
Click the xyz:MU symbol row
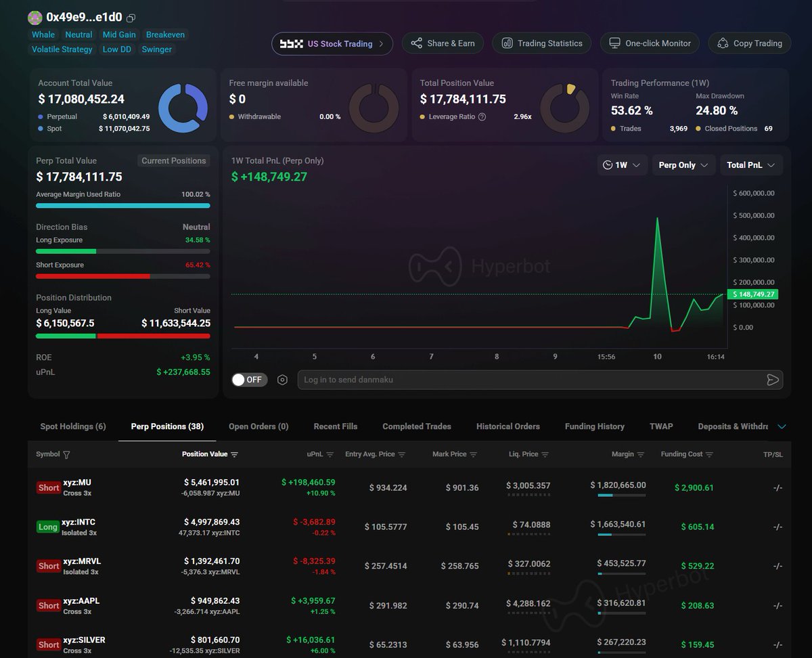[409, 487]
